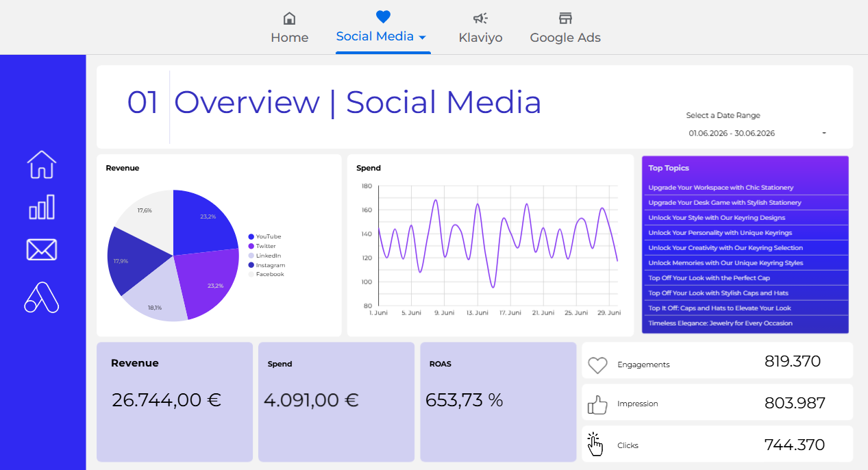The height and width of the screenshot is (470, 868).
Task: Select the date range 01.06.2026 - 30.06.2026 field
Action: coord(757,133)
